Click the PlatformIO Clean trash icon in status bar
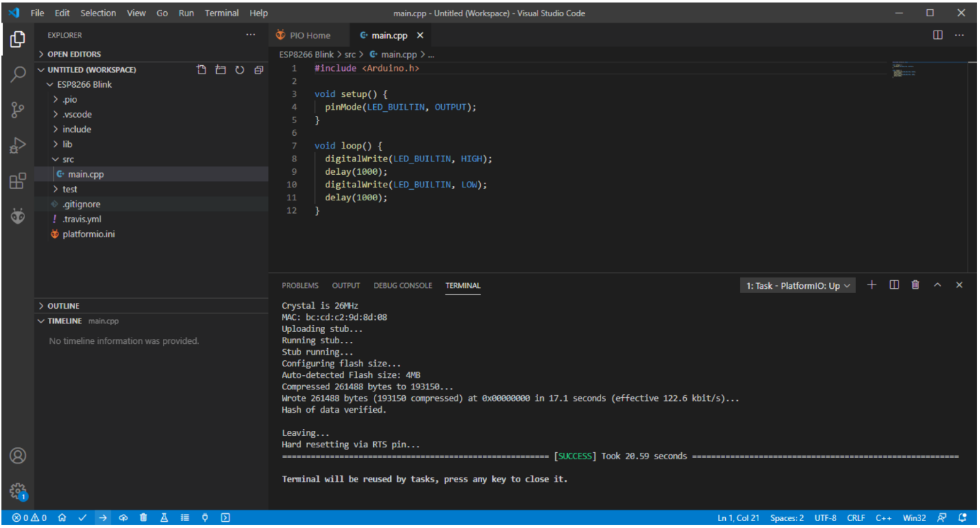This screenshot has width=980, height=528. tap(144, 517)
